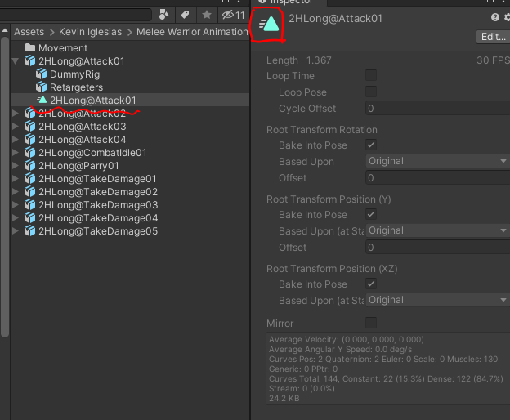Select the Retargeters row

tap(130, 87)
